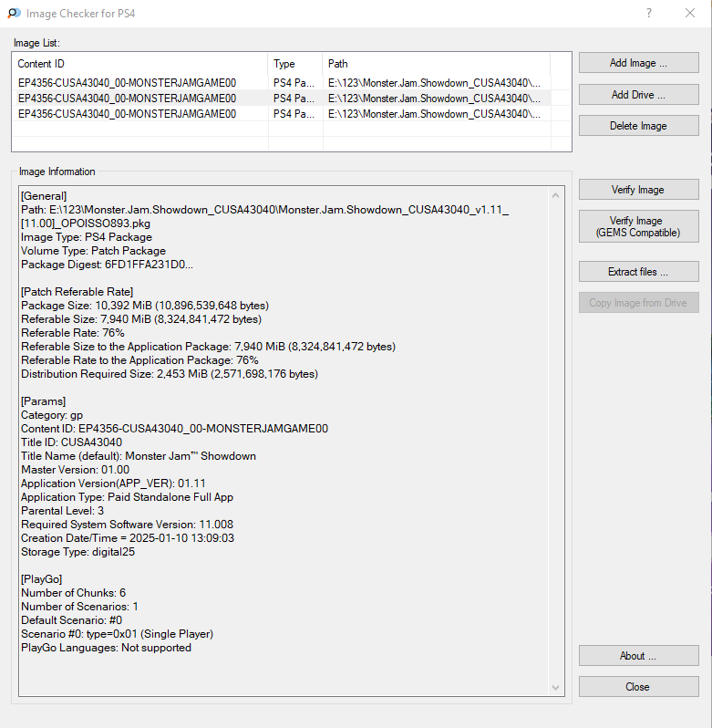The height and width of the screenshot is (728, 712).
Task: Open the Extract files dialog
Action: pyautogui.click(x=639, y=272)
